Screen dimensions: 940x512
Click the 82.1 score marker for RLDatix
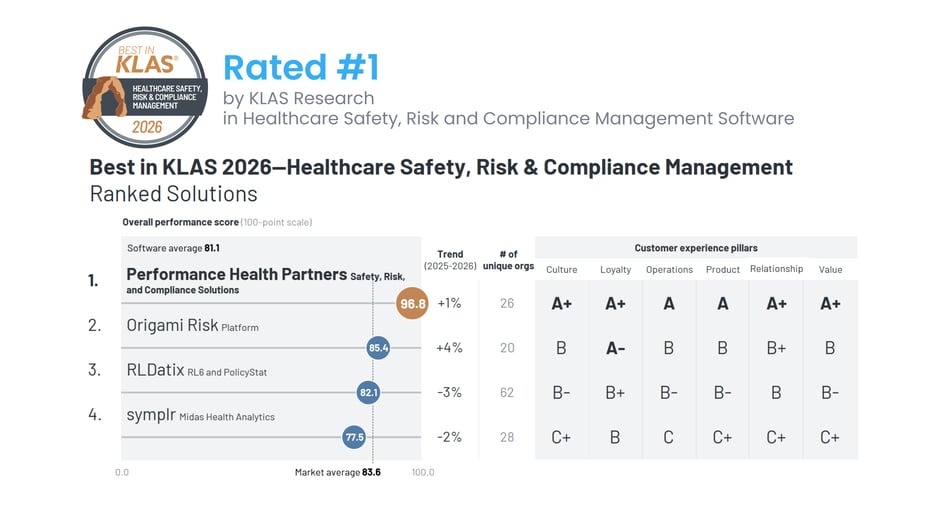(368, 393)
